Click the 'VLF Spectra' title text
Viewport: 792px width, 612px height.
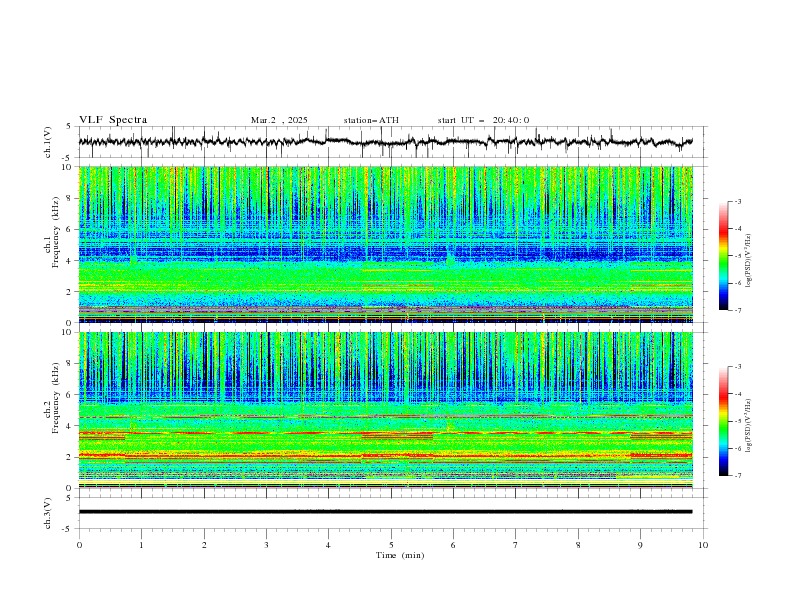[113, 120]
